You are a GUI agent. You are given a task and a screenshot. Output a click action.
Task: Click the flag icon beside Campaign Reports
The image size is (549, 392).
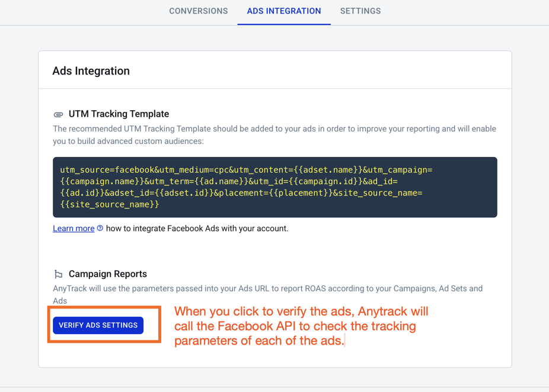pyautogui.click(x=58, y=274)
